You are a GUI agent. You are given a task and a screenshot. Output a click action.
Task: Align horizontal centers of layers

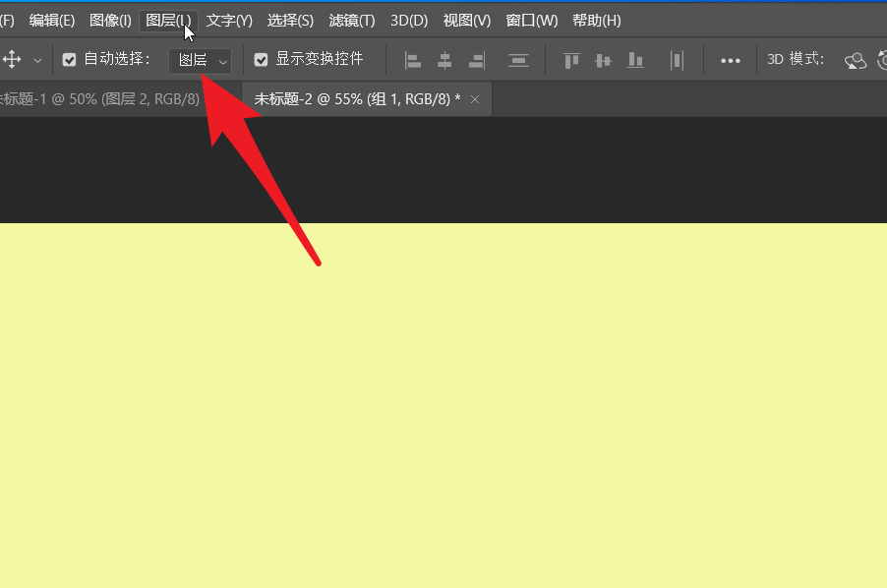pyautogui.click(x=444, y=60)
